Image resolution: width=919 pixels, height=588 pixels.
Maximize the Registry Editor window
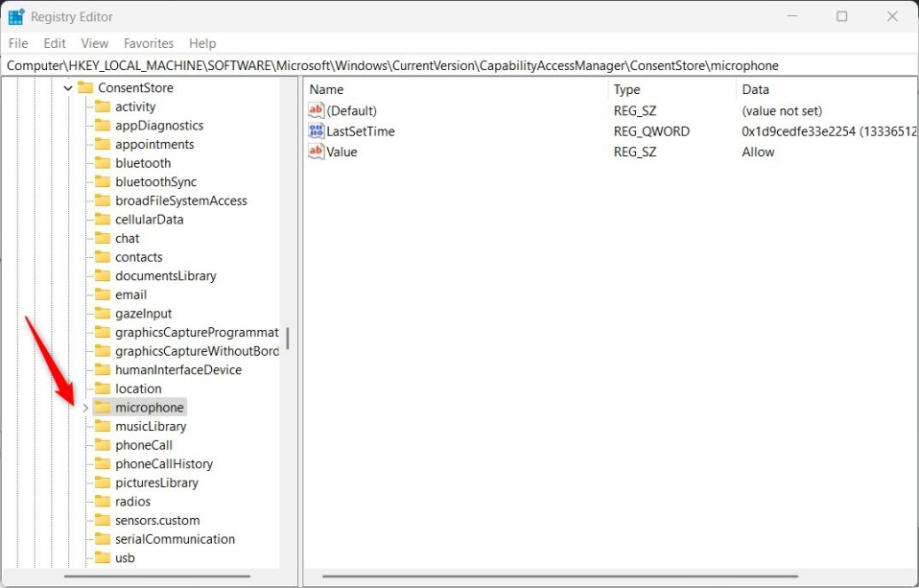click(841, 16)
